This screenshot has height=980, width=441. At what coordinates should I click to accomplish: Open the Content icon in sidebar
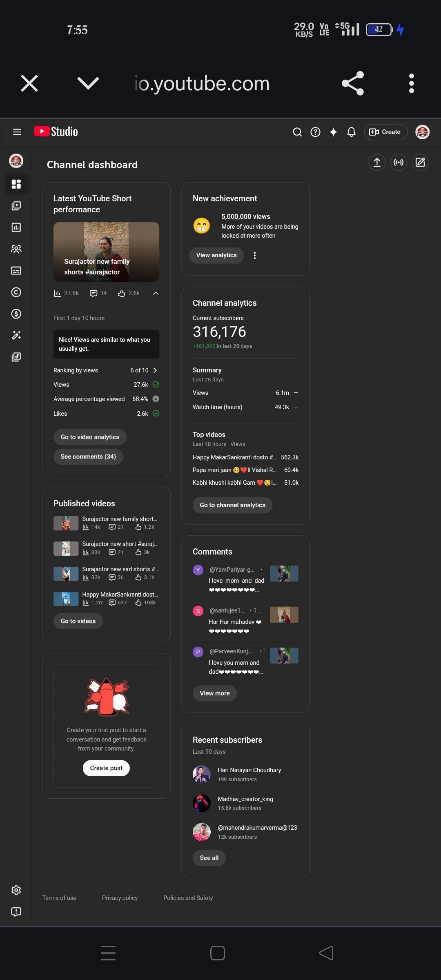coord(16,206)
